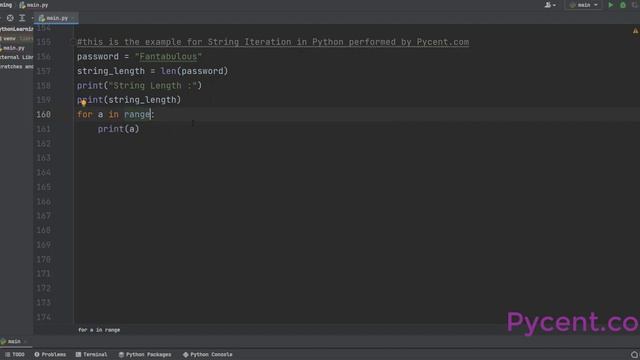
Task: Click the 'for a in range' breadcrumb
Action: coord(99,330)
